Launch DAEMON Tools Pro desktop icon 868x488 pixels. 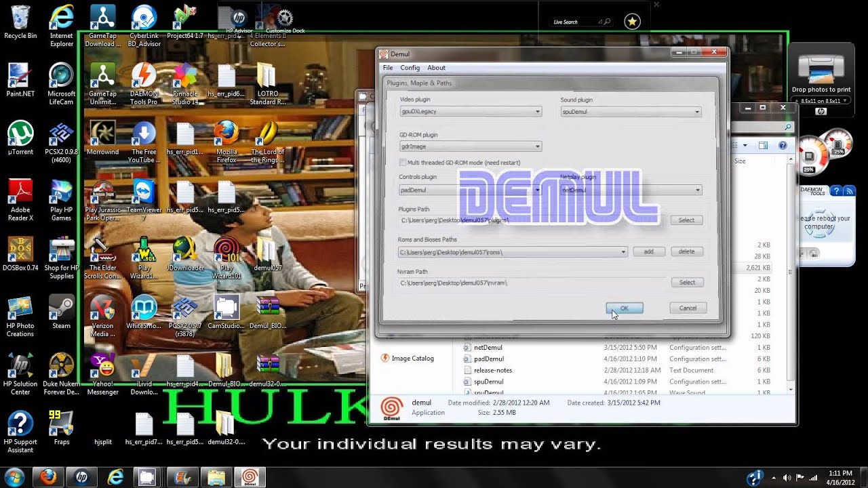click(144, 84)
